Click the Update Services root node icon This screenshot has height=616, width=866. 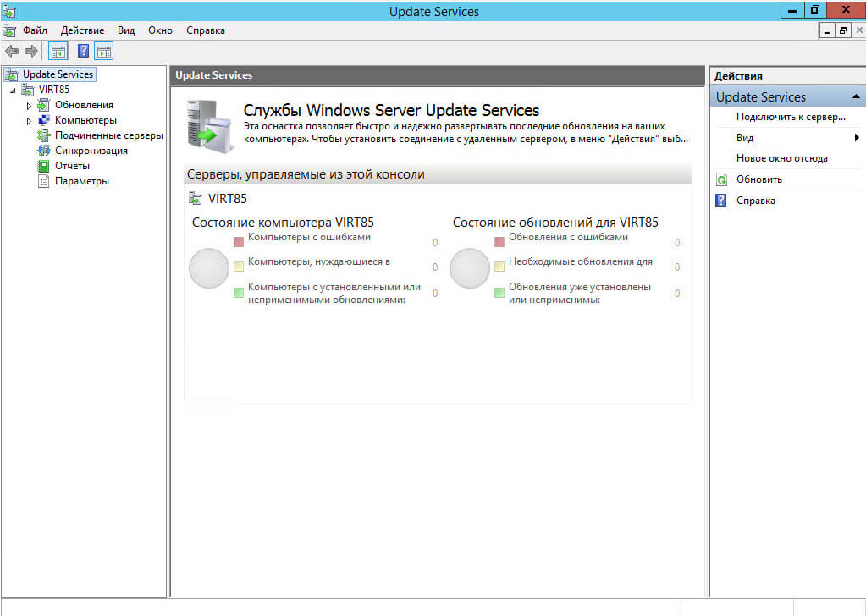12,74
